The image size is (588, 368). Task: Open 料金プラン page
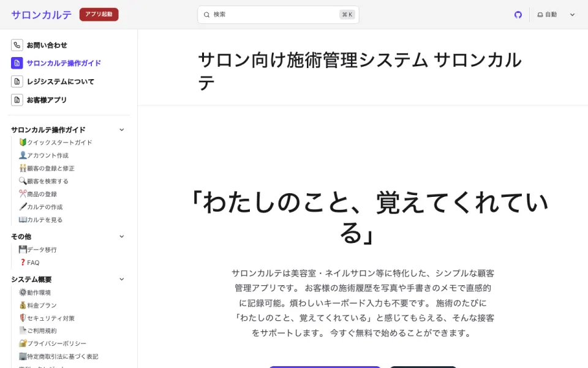point(38,305)
